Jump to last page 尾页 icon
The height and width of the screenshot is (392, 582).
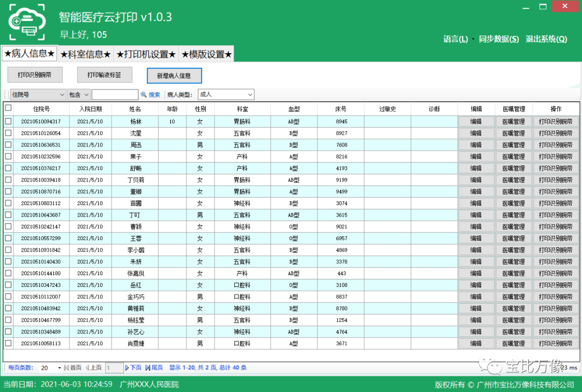click(x=148, y=368)
